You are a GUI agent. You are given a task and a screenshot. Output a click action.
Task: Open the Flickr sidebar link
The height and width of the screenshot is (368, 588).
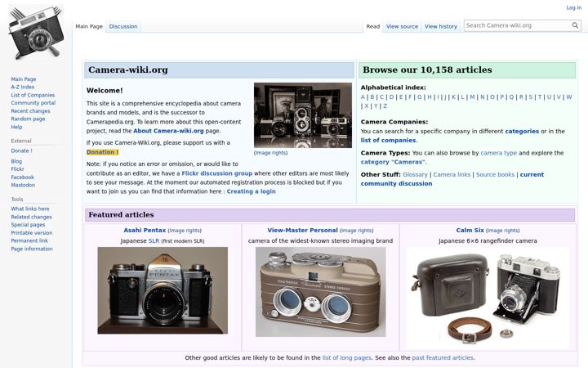coord(17,169)
